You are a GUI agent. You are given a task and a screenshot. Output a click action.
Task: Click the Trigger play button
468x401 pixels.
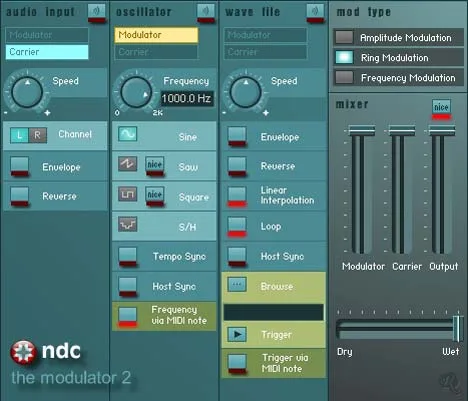pyautogui.click(x=237, y=334)
